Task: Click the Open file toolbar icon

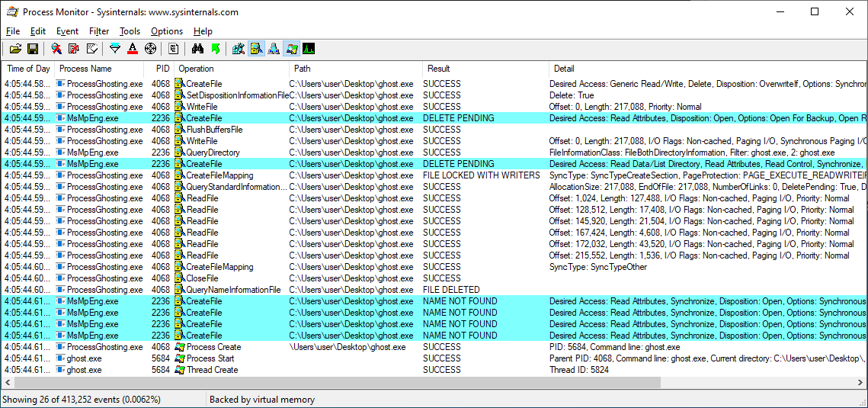Action: pos(15,49)
